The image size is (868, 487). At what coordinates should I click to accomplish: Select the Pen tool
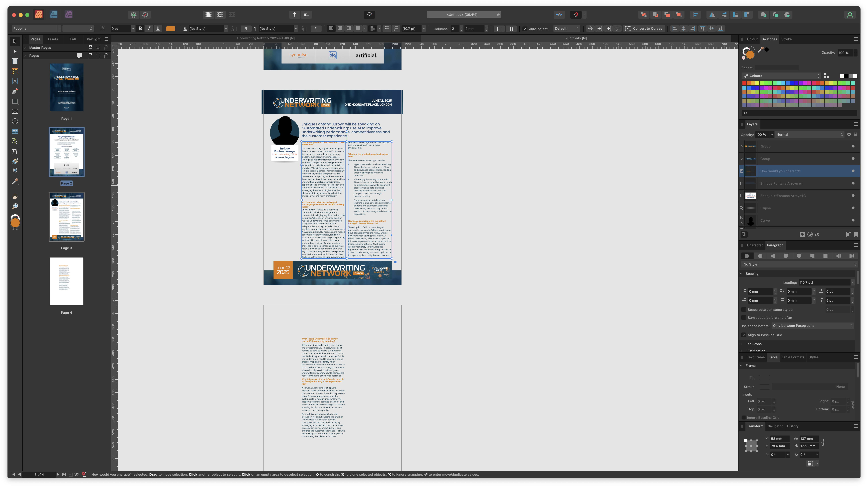15,91
